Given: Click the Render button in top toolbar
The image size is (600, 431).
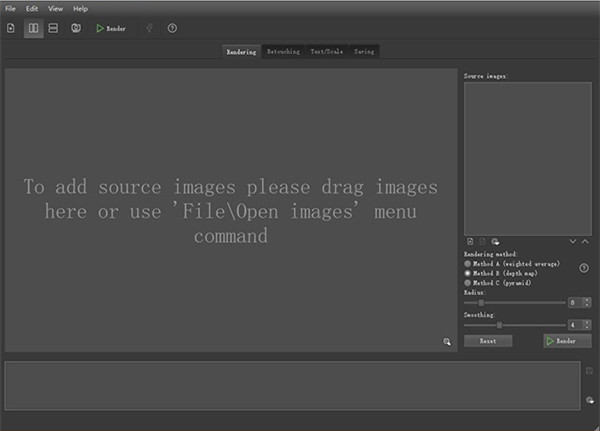Looking at the screenshot, I should click(111, 28).
